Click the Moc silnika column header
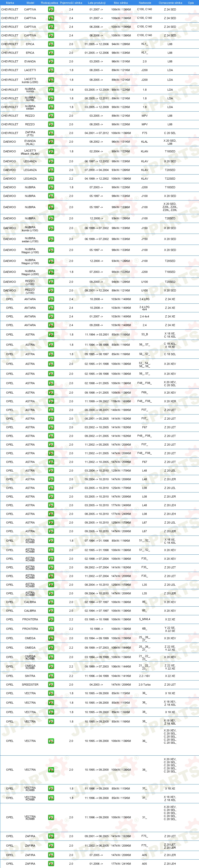This screenshot has height=868, width=199. [x=121, y=3]
